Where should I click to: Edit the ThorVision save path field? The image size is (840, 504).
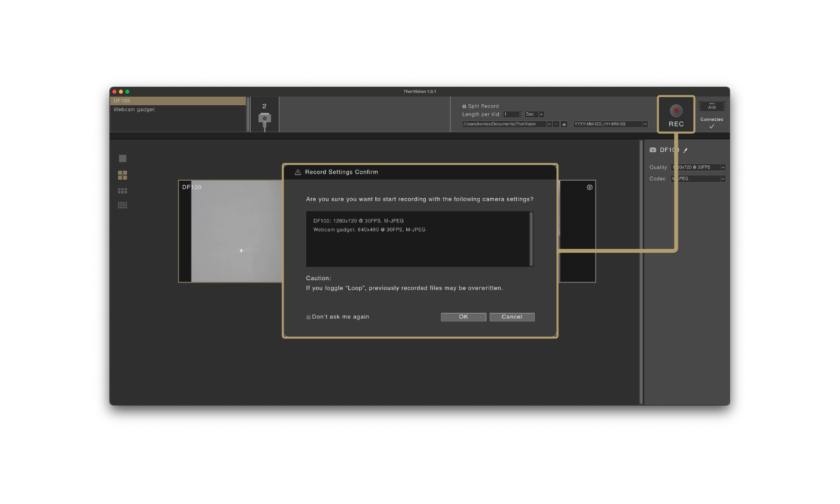pos(504,124)
